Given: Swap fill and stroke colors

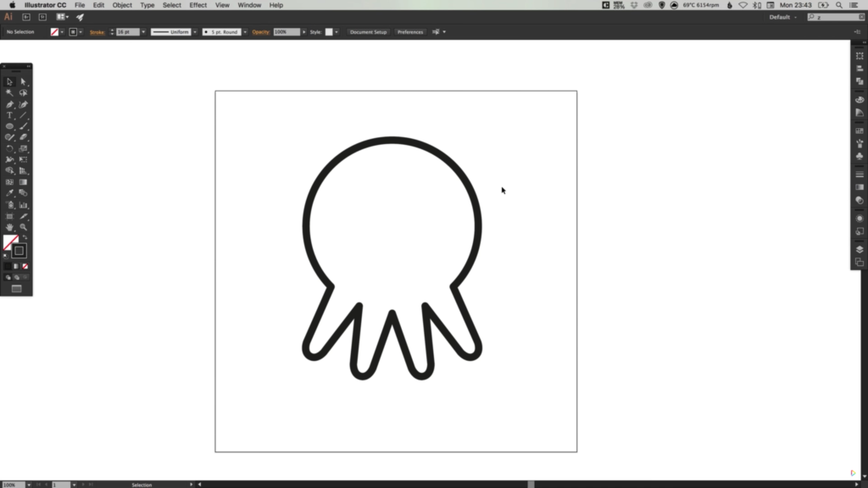Looking at the screenshot, I should coord(25,238).
